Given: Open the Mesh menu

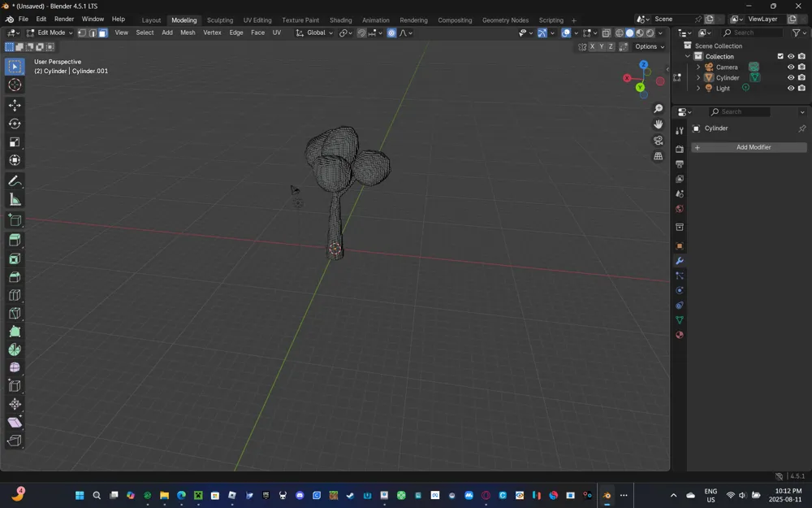Looking at the screenshot, I should pyautogui.click(x=188, y=33).
